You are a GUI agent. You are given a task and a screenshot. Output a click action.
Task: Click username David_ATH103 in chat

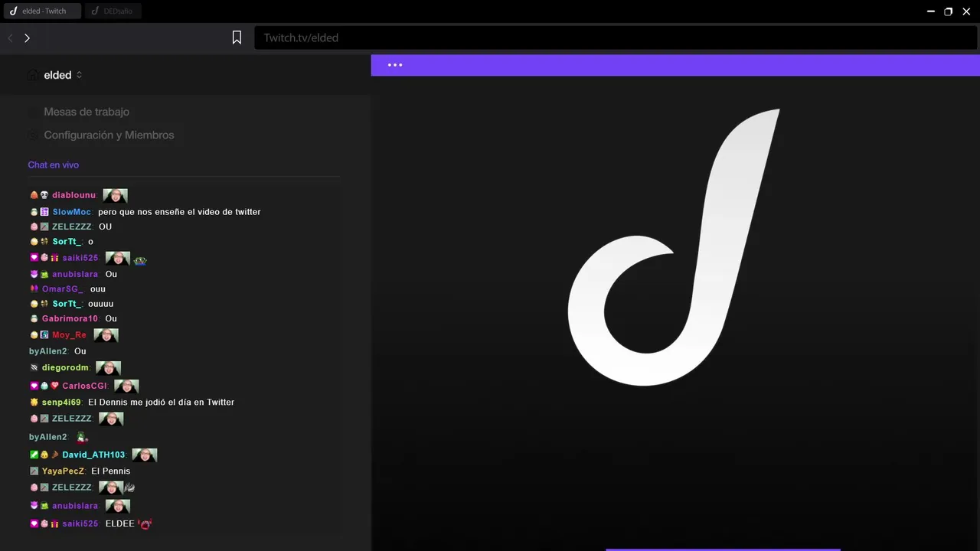(x=93, y=455)
